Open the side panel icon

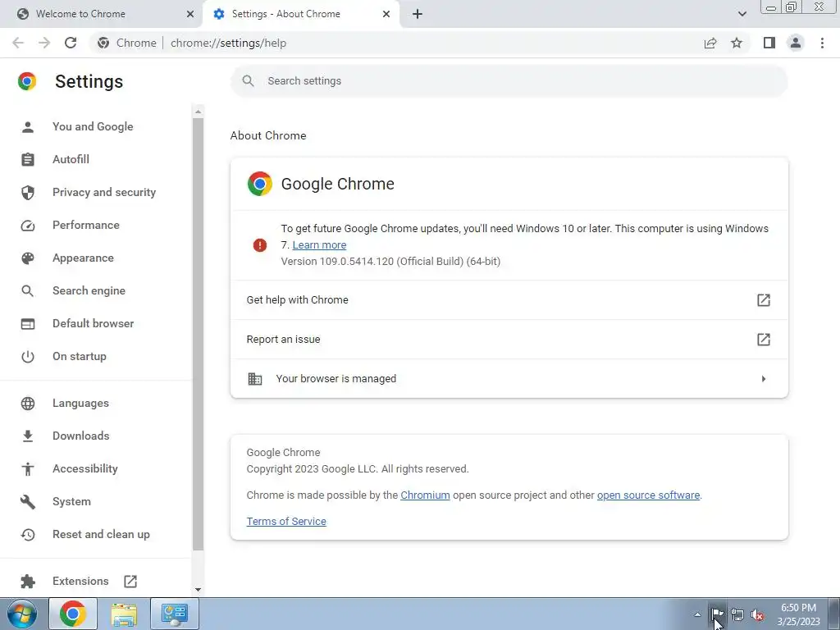[769, 43]
